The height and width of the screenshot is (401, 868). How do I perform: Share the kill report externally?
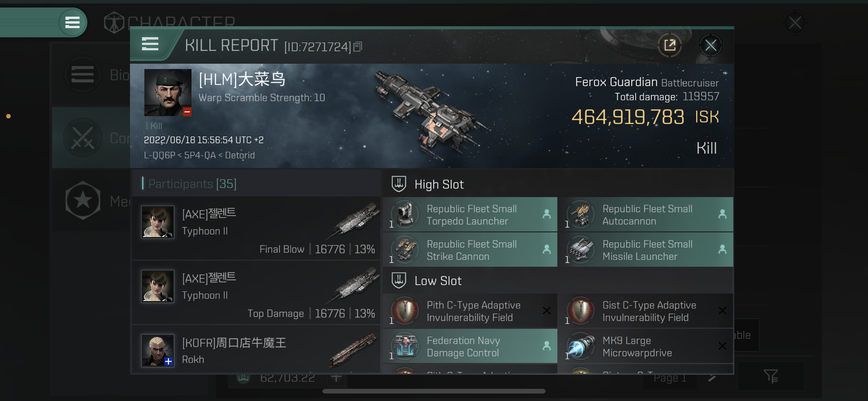670,45
